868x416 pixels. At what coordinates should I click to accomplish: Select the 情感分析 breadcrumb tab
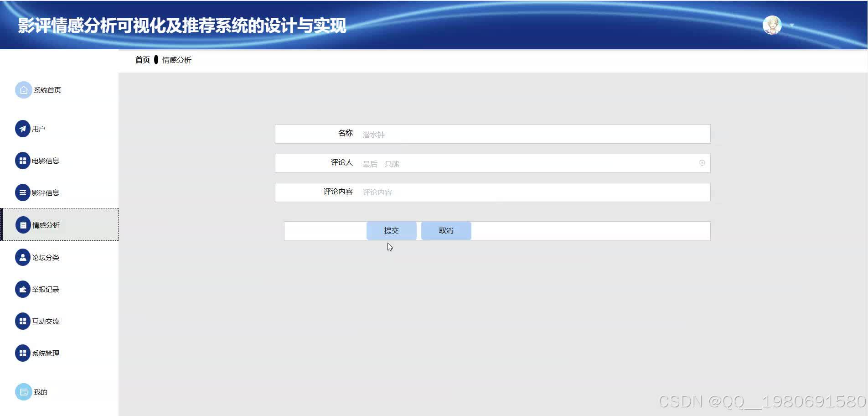(x=177, y=60)
